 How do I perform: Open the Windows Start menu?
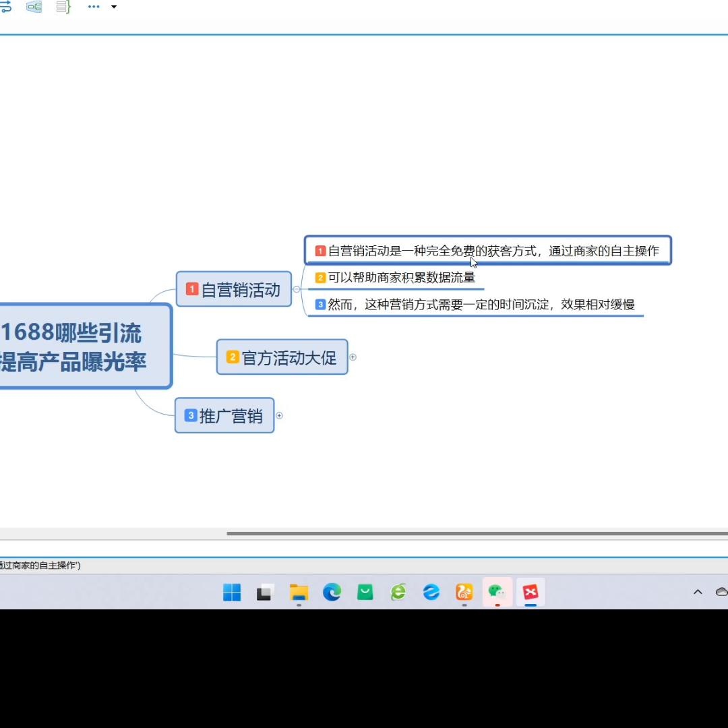pos(232,592)
